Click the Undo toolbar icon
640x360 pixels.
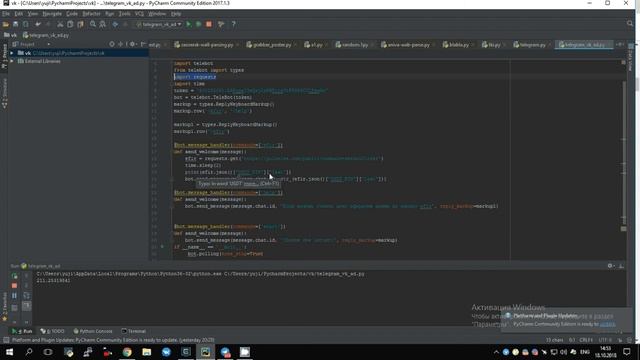(x=38, y=24)
